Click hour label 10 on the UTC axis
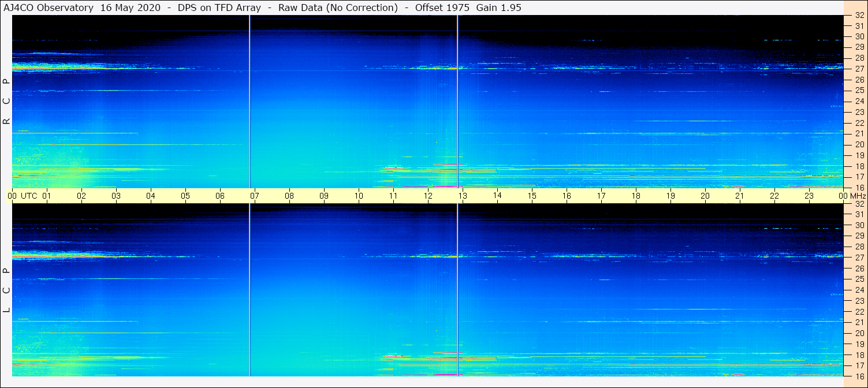This screenshot has height=388, width=868. pos(359,196)
